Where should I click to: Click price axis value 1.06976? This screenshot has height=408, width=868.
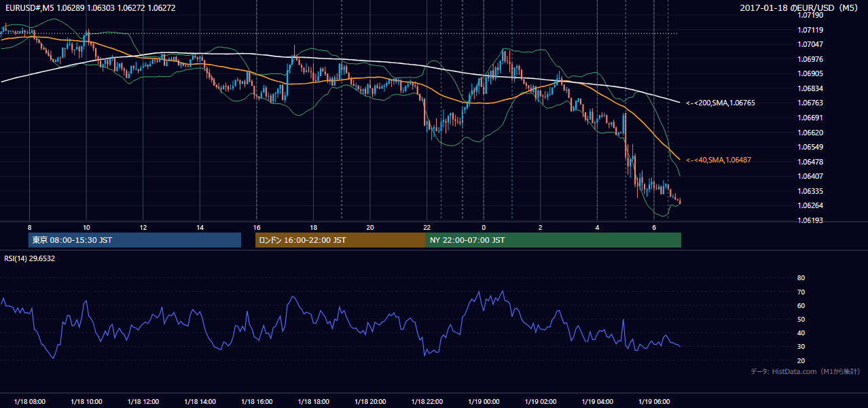[811, 59]
